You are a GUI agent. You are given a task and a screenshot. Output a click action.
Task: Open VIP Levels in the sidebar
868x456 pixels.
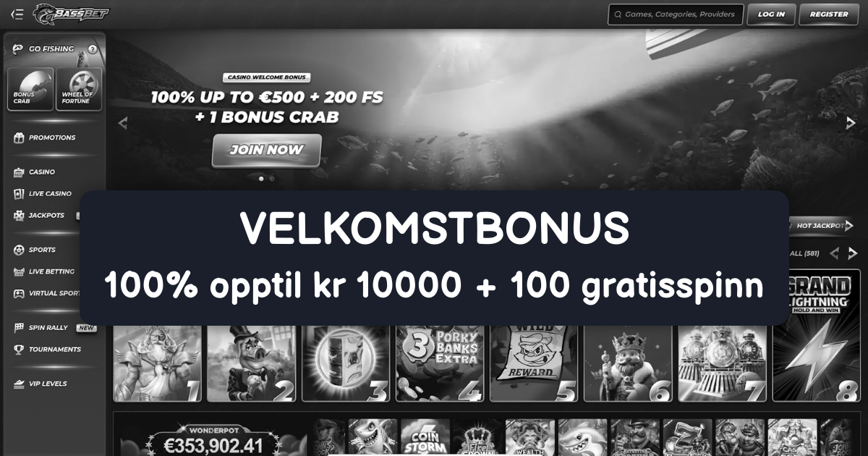pos(41,384)
